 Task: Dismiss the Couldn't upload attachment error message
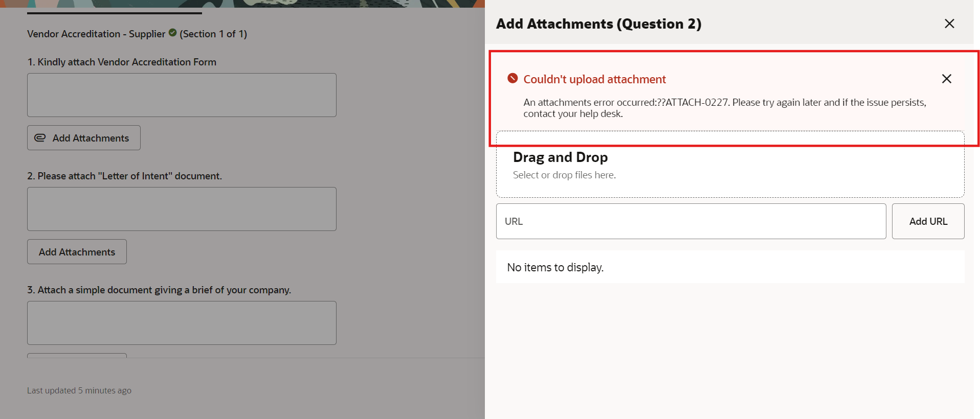click(x=946, y=79)
